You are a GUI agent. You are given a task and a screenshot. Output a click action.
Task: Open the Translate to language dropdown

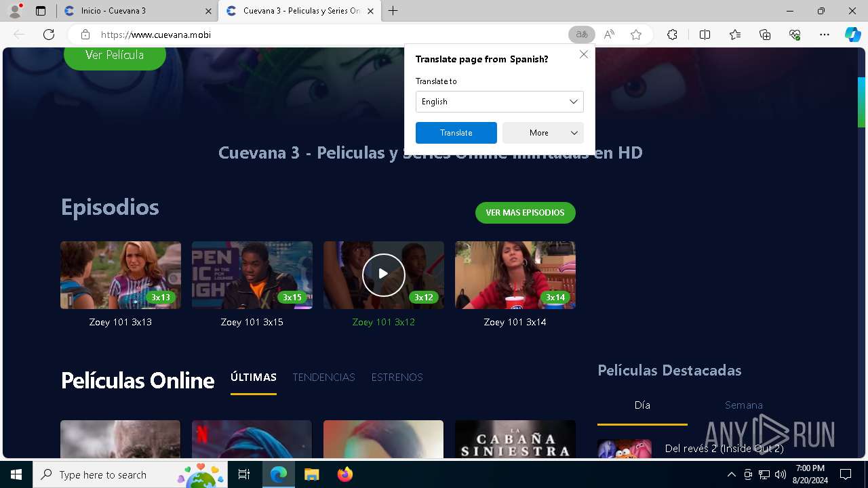tap(499, 102)
